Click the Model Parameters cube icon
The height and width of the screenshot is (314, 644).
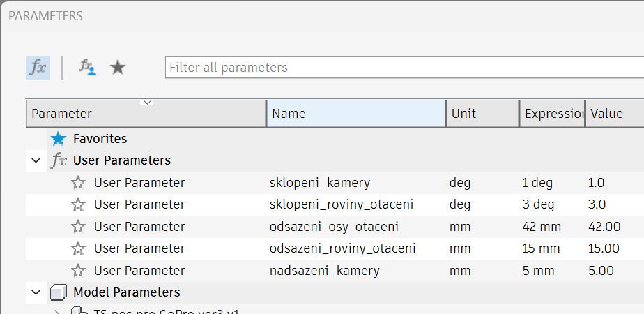click(59, 292)
